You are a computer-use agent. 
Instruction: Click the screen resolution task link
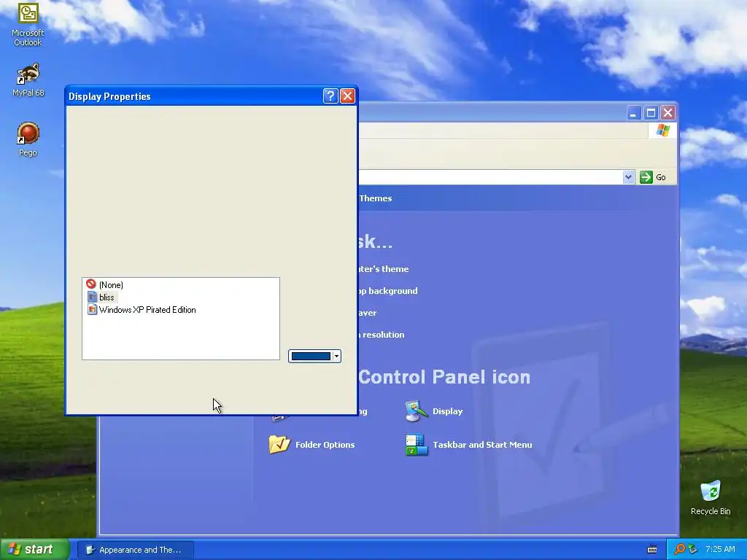tap(382, 335)
